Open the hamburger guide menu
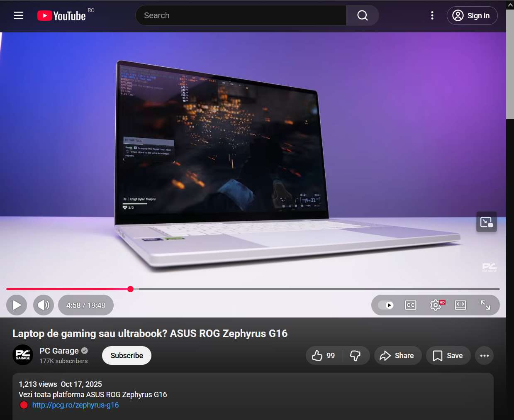Viewport: 514px width, 420px height. (x=19, y=15)
